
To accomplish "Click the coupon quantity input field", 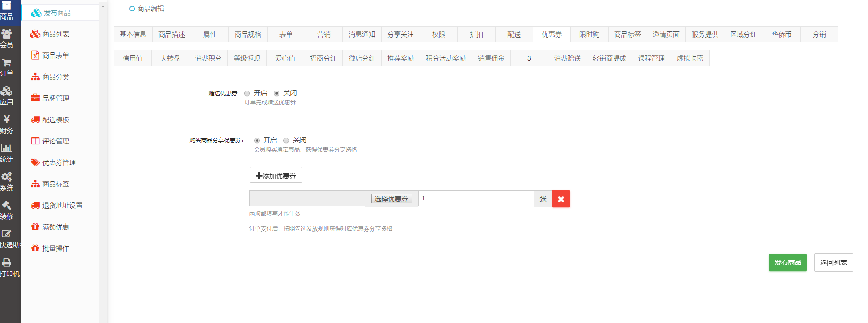I will (x=476, y=199).
